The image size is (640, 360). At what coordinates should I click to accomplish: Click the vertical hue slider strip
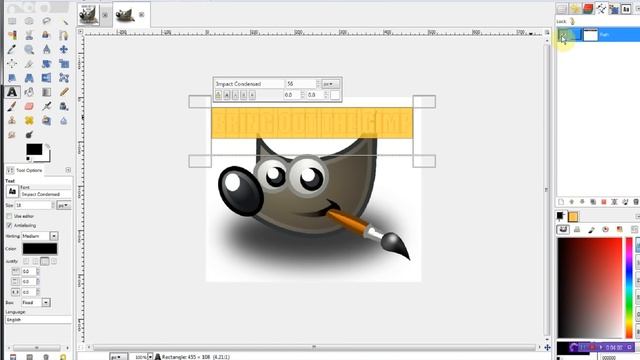[x=629, y=288]
